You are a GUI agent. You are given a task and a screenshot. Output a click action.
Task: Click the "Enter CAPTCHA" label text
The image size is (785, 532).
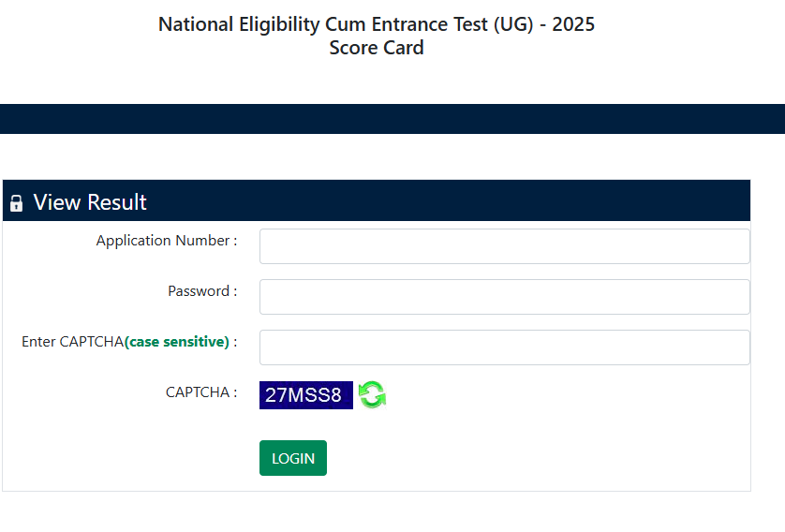click(72, 342)
